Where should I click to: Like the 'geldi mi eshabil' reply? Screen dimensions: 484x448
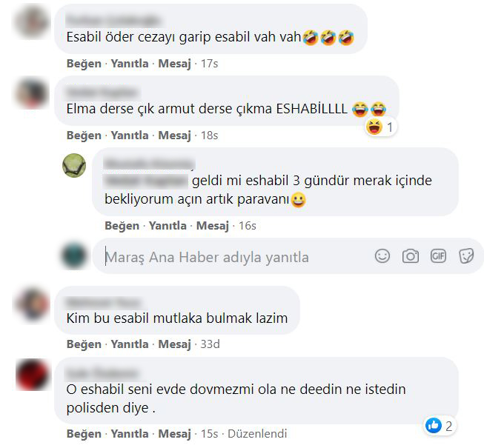[122, 226]
